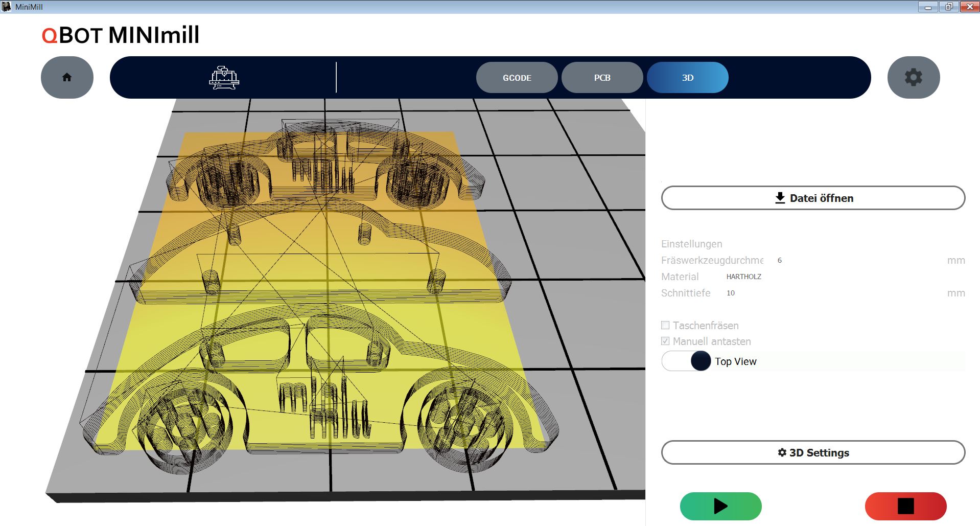Restore down the MiniMill window

948,7
